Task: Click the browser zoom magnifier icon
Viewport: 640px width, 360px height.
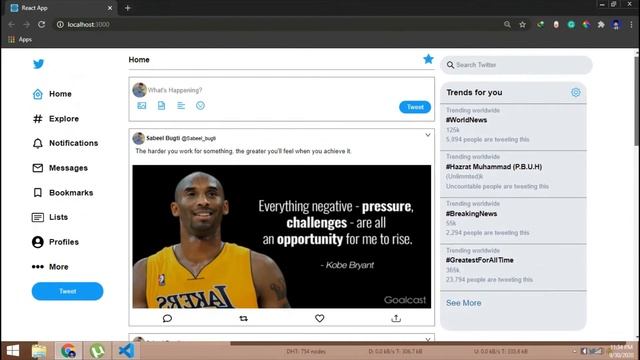Action: 507,24
